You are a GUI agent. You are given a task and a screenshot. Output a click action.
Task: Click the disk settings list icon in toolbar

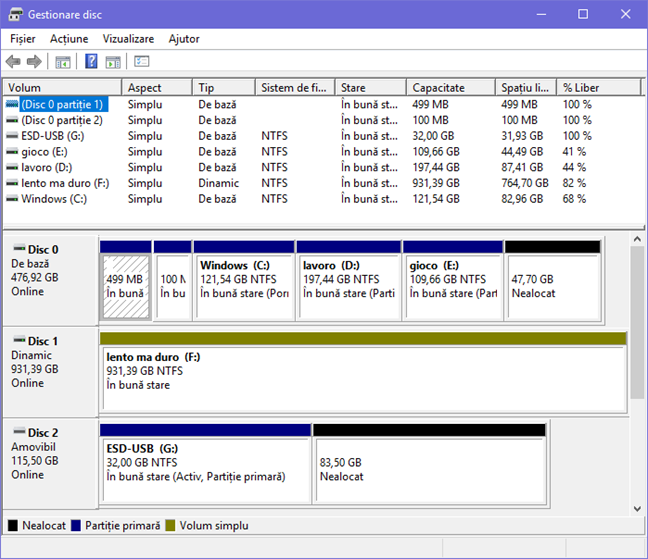click(x=142, y=62)
